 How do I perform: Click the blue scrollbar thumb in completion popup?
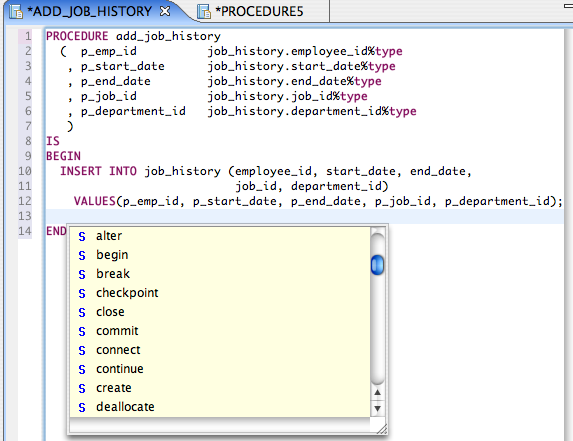pos(377,265)
